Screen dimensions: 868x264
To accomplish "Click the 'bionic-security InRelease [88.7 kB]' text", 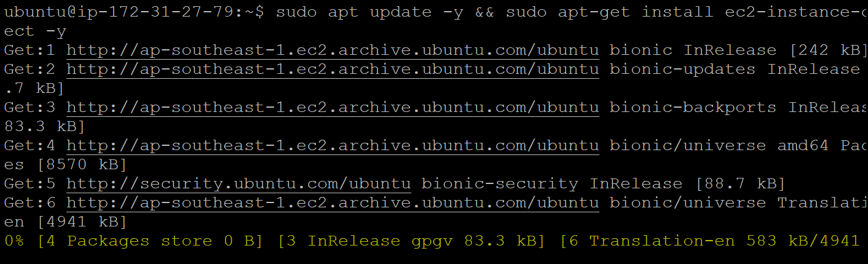I will click(x=604, y=184).
